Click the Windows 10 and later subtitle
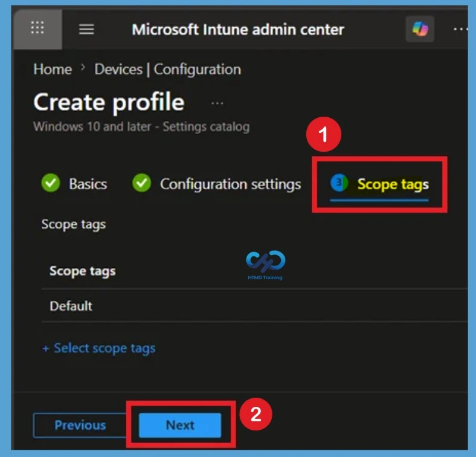 pyautogui.click(x=141, y=127)
